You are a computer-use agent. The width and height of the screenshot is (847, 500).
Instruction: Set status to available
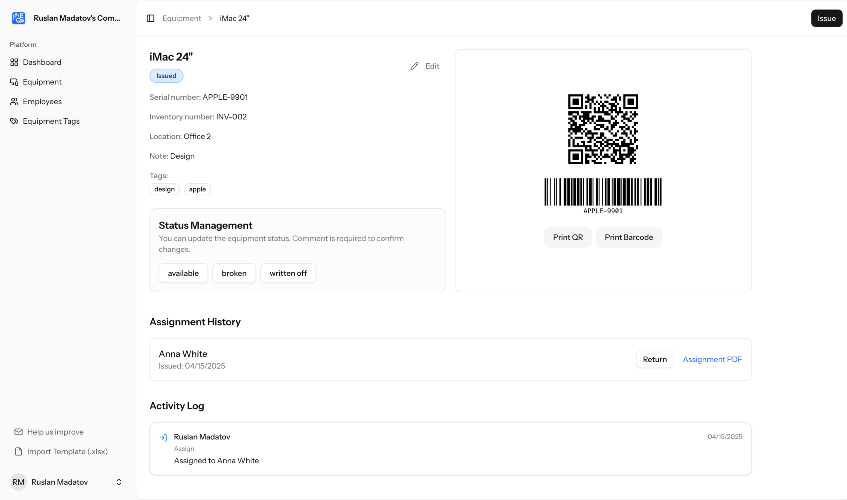(183, 273)
